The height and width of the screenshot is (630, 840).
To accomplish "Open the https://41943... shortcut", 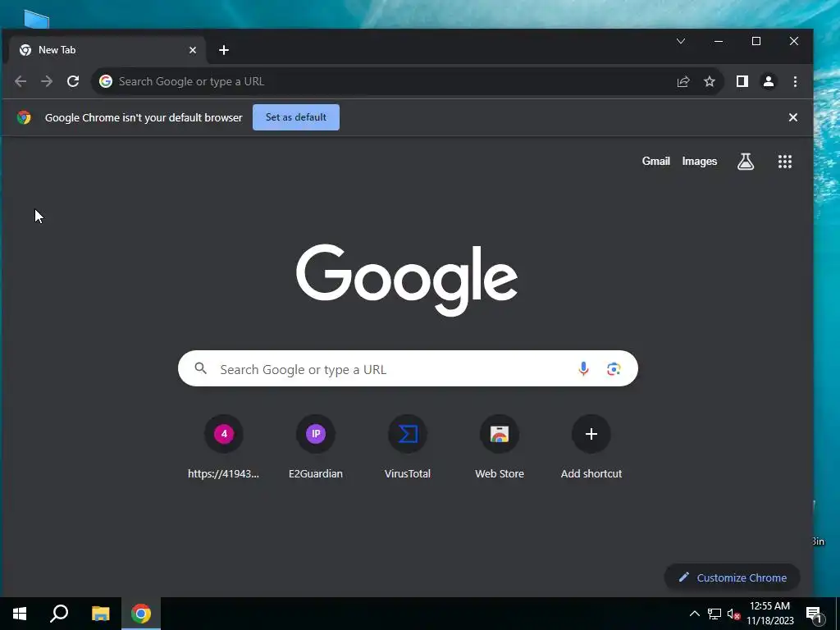I will tap(223, 447).
